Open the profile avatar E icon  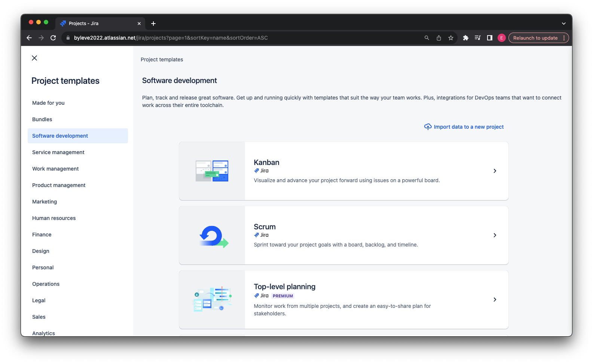click(x=502, y=38)
